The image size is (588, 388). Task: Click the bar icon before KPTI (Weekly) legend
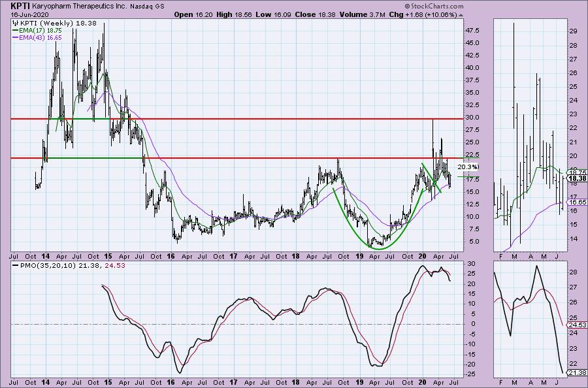[16, 24]
